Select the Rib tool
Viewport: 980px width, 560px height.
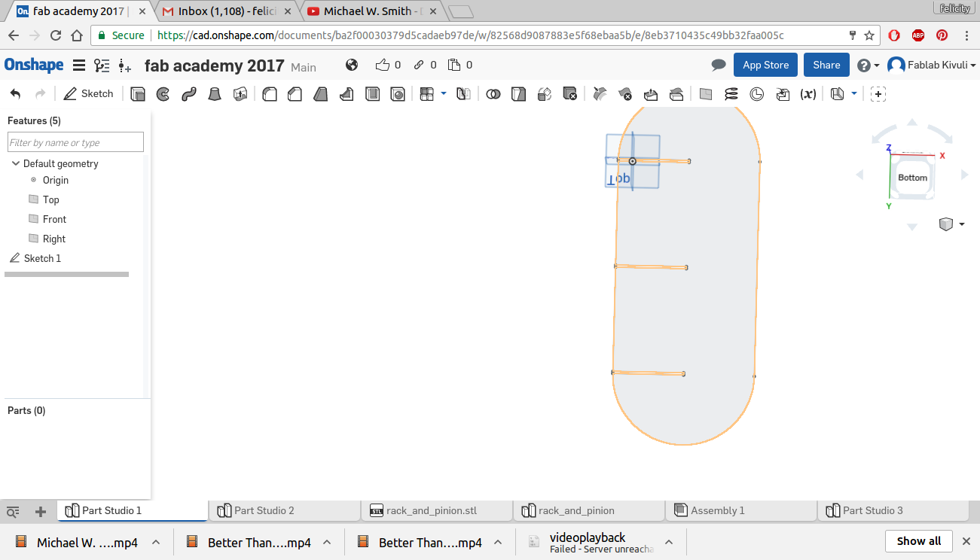coord(347,94)
